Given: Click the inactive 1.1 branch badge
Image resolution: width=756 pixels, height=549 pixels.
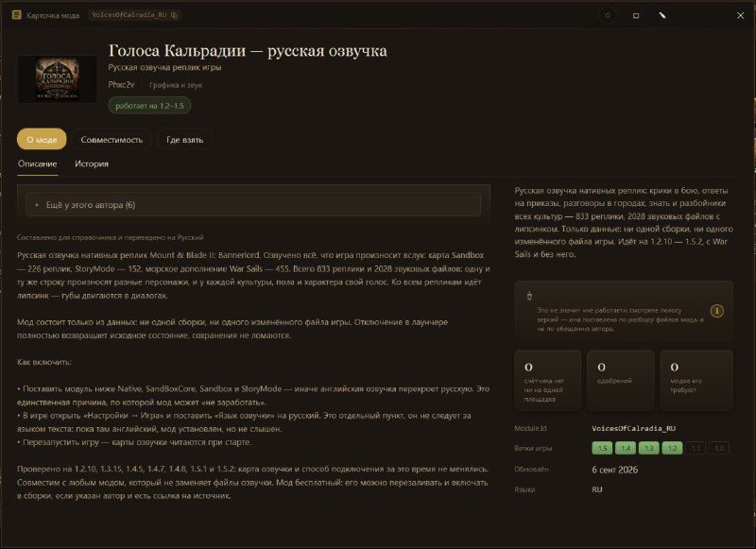Looking at the screenshot, I should coord(696,448).
